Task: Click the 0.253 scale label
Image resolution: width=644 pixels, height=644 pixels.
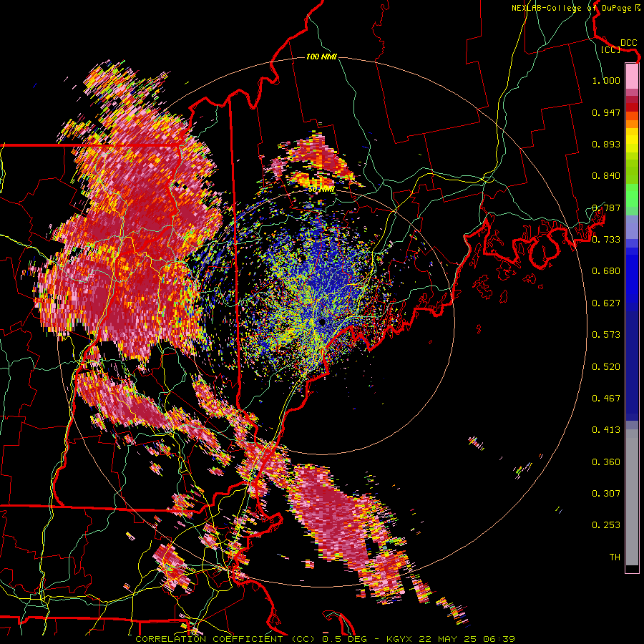Action: pyautogui.click(x=606, y=525)
